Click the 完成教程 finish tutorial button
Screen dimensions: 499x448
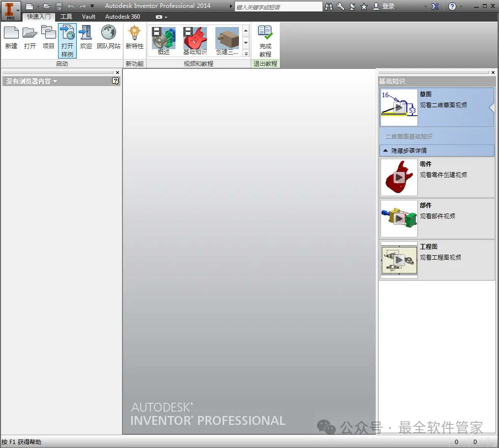265,41
